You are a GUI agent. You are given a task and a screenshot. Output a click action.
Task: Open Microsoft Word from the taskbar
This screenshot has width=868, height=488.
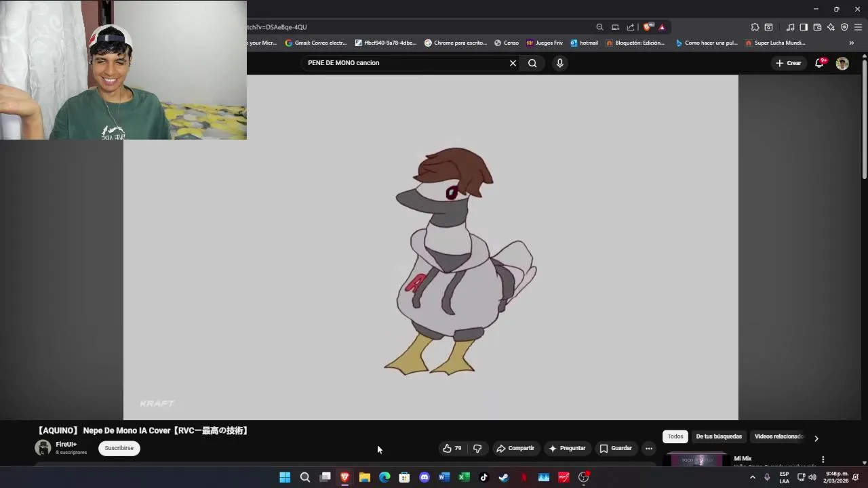pyautogui.click(x=444, y=477)
